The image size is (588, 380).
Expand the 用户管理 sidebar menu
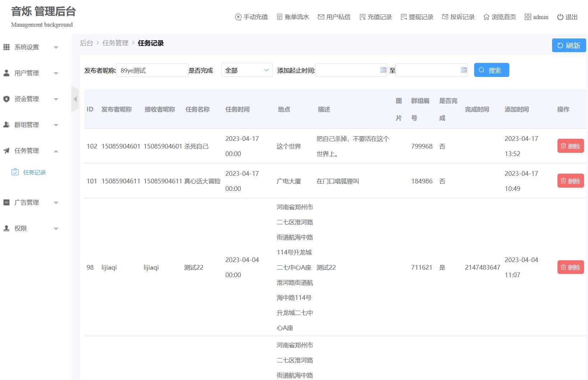31,73
